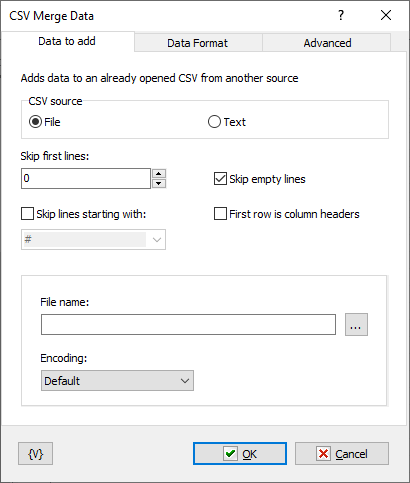Confirm with the OK button

[x=240, y=453]
